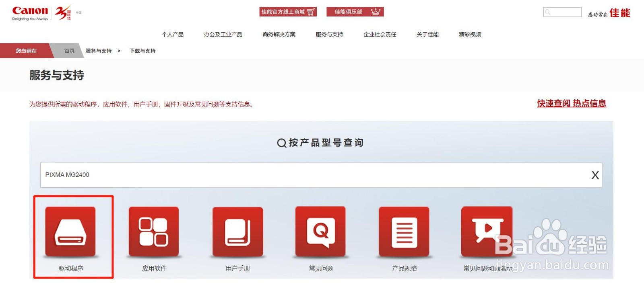Open the 驱动程序 driver download icon

coord(70,232)
